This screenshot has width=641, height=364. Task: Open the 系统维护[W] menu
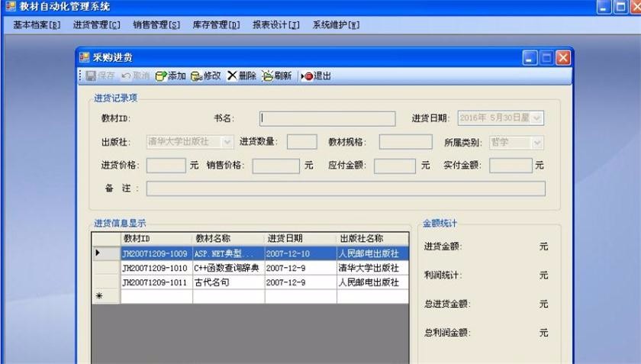click(x=336, y=25)
